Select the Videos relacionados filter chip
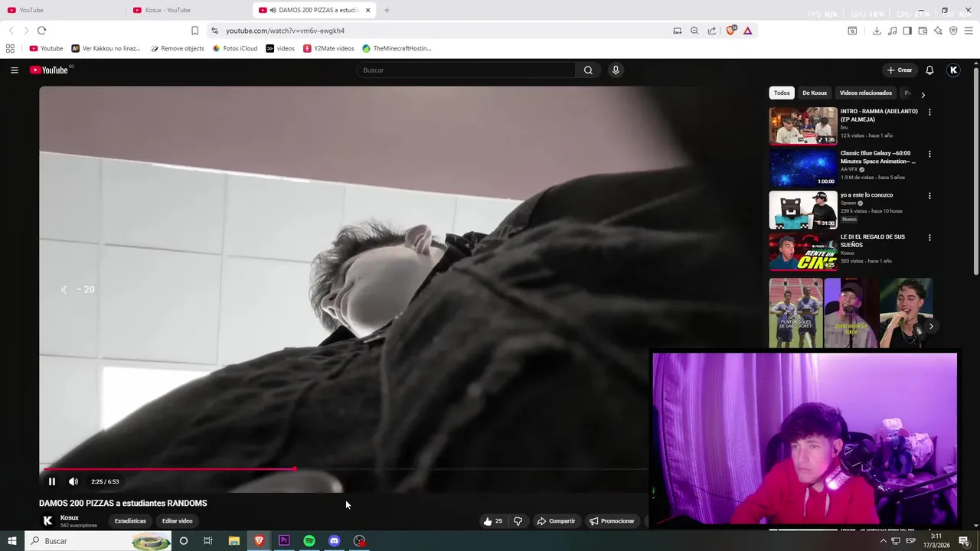 click(x=866, y=93)
